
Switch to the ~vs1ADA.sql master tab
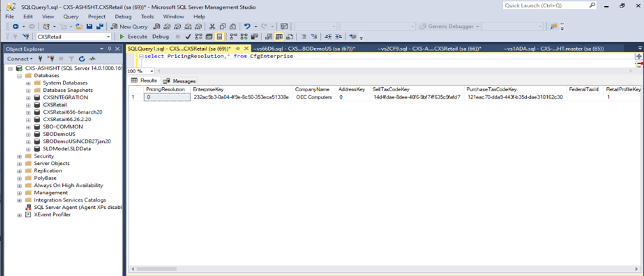(x=554, y=49)
